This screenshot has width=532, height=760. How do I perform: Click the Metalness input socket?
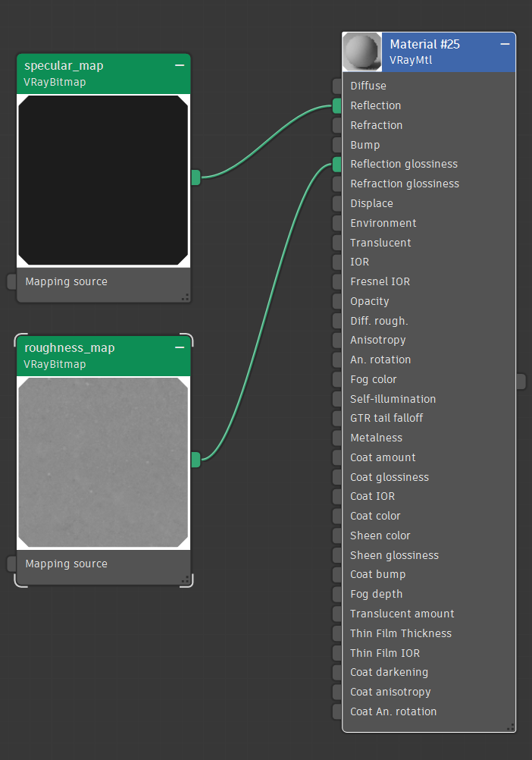point(337,438)
